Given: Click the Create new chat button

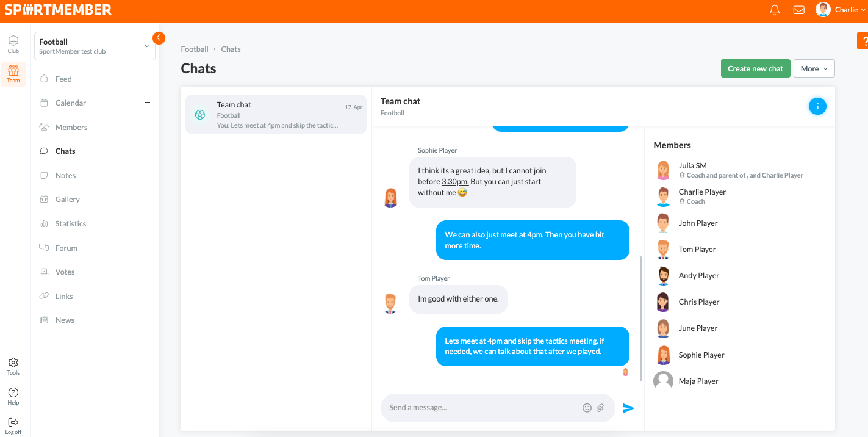Looking at the screenshot, I should pyautogui.click(x=755, y=69).
